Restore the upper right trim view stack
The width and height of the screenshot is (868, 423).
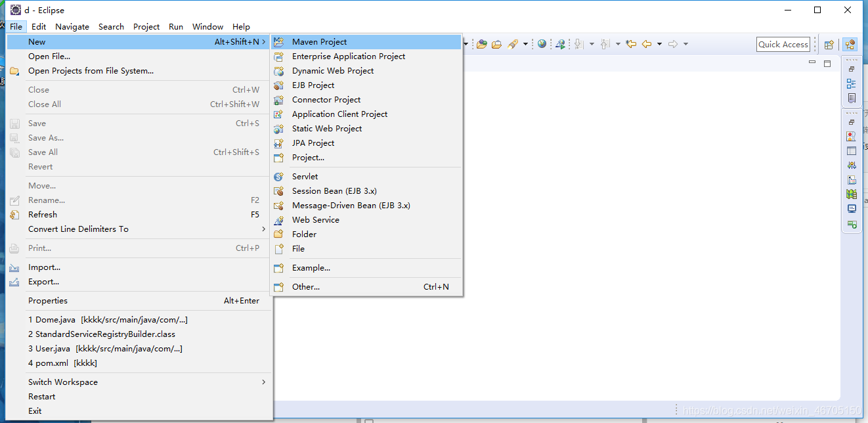point(852,69)
